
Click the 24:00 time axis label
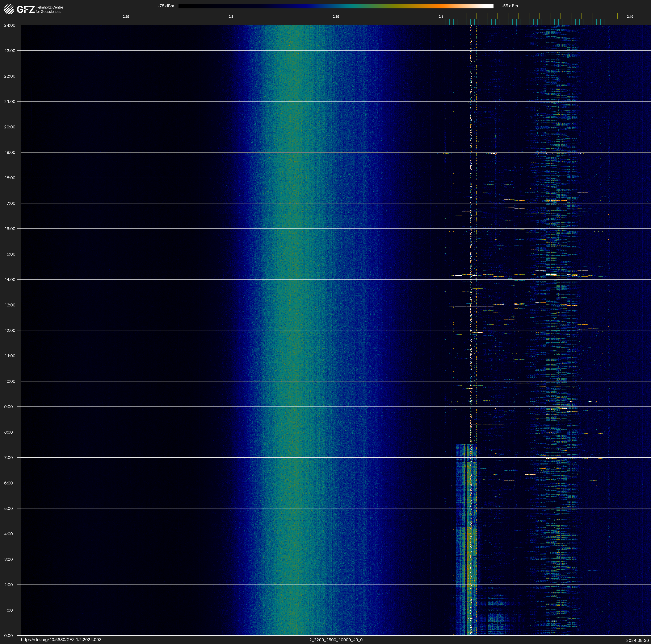[x=9, y=25]
